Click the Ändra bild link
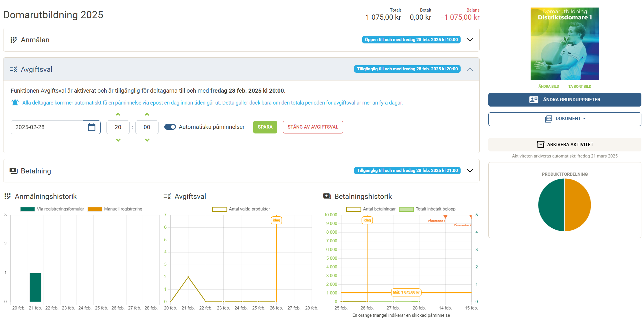The image size is (644, 326). (x=549, y=87)
